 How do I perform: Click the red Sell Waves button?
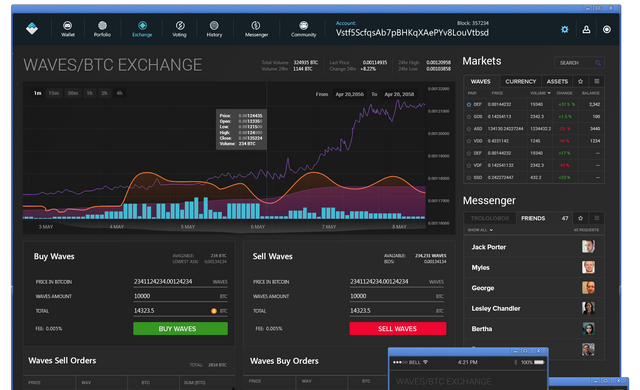point(398,328)
